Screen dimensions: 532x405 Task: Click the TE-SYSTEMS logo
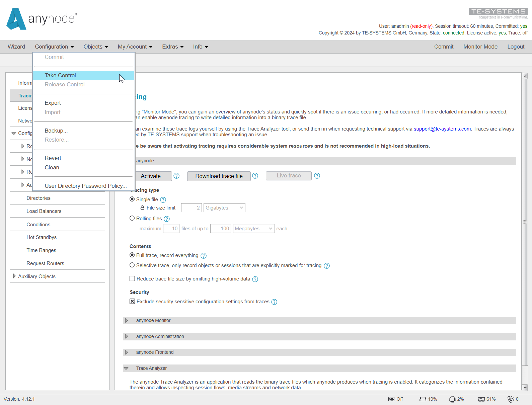click(x=498, y=13)
